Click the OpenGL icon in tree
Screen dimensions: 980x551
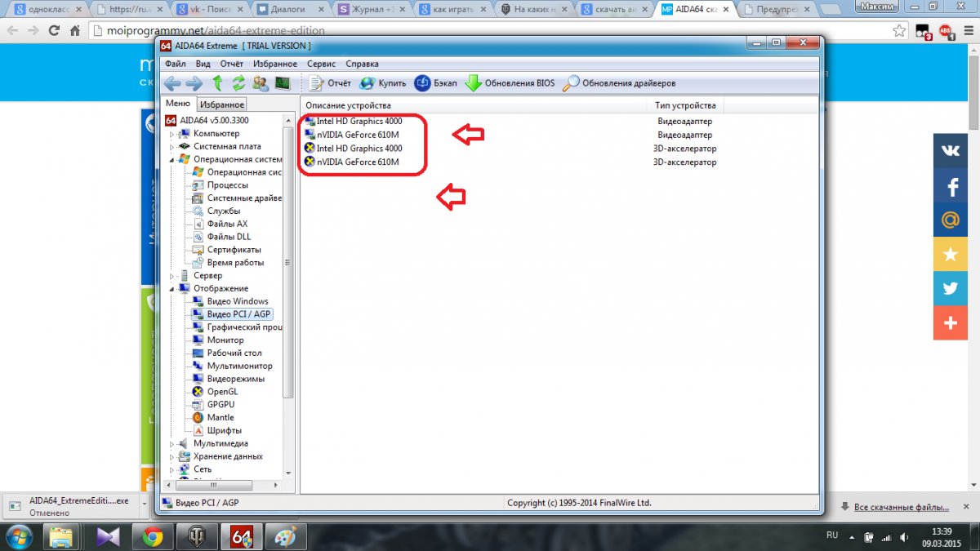coord(198,392)
